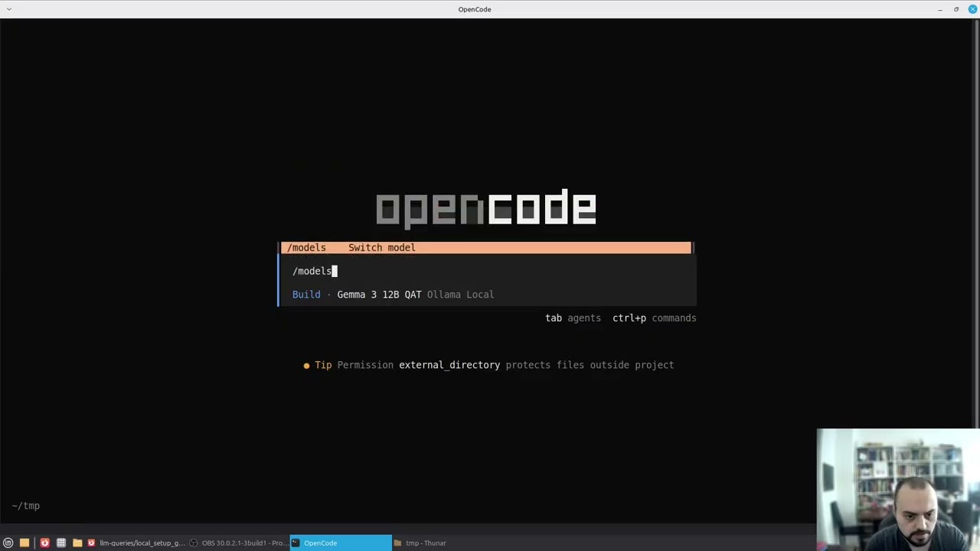The width and height of the screenshot is (980, 551).
Task: Click the ctrl+p commands hint
Action: click(654, 318)
